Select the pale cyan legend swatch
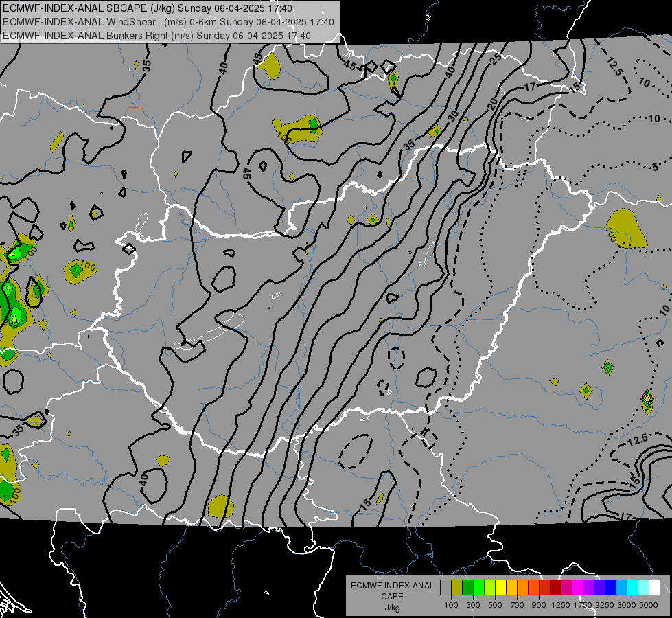 [643, 587]
